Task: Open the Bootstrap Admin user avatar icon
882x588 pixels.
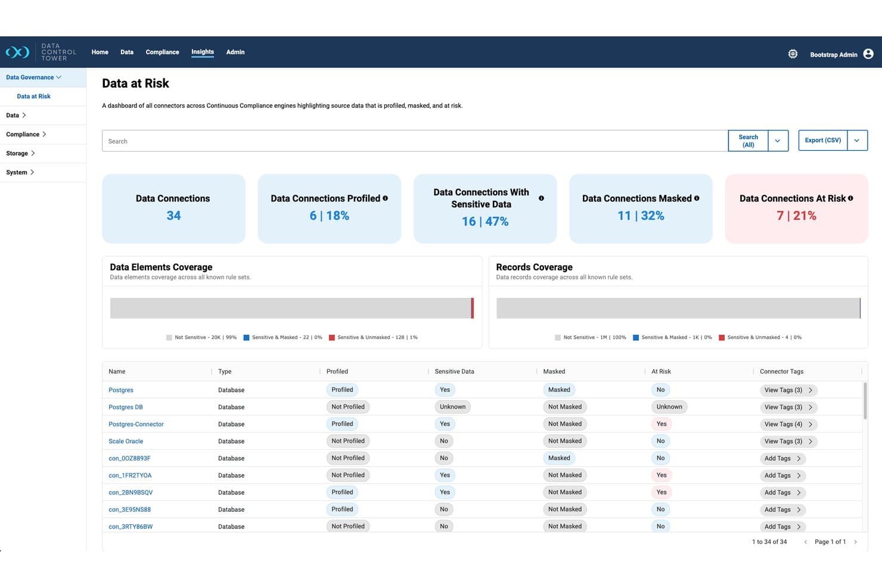Action: pyautogui.click(x=868, y=54)
